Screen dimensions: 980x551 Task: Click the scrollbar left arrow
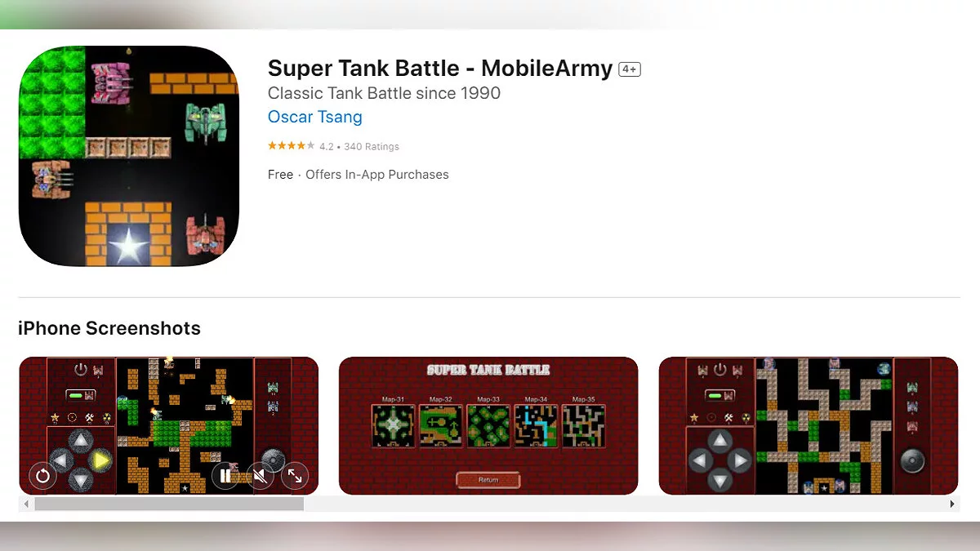click(26, 504)
